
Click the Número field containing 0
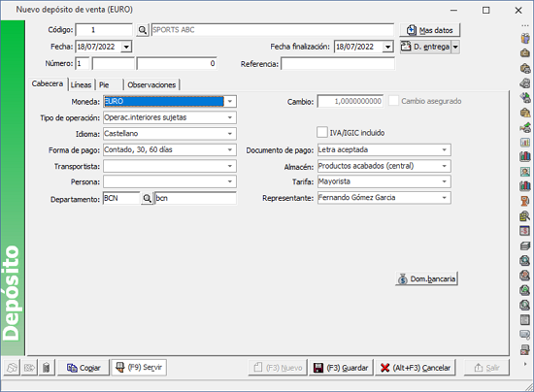pos(177,64)
